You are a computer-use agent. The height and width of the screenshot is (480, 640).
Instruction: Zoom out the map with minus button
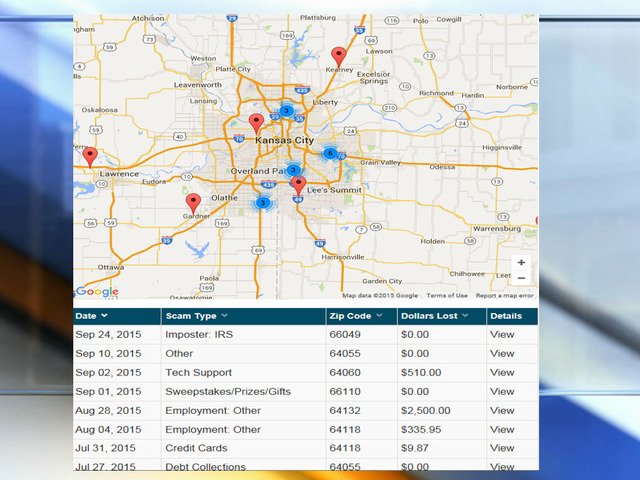click(521, 278)
